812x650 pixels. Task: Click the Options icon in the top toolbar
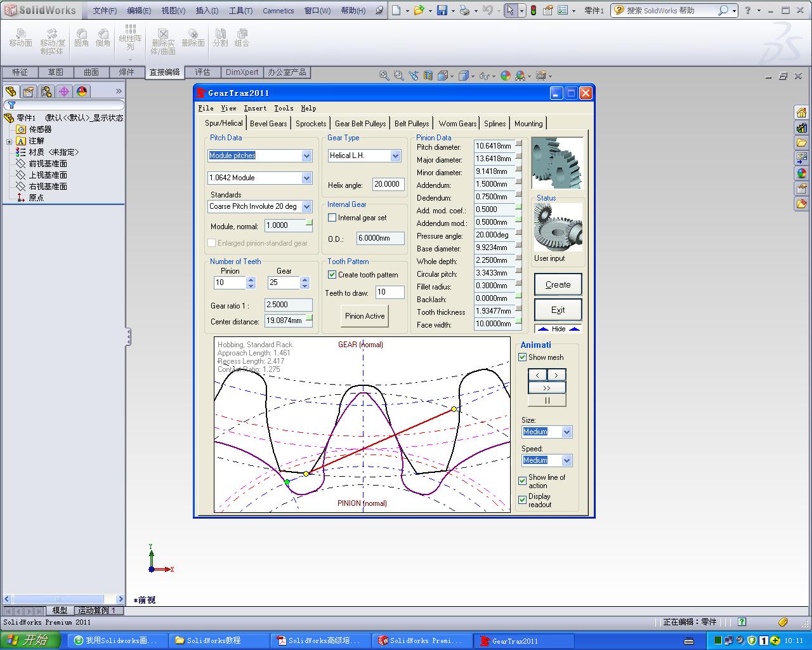pos(563,10)
